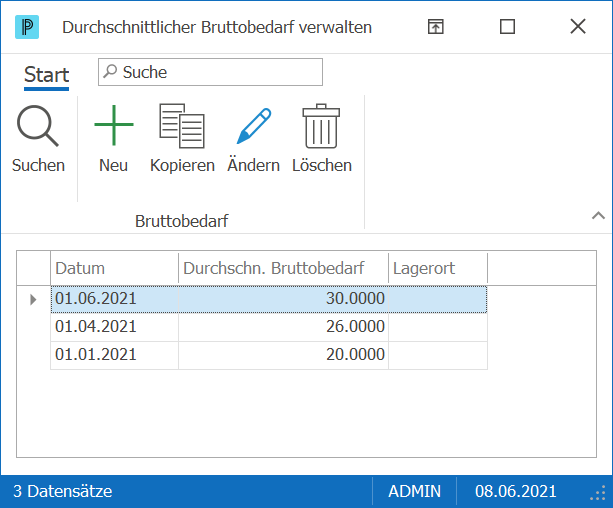This screenshot has width=613, height=508.
Task: Click the application logo icon in title bar
Action: (x=27, y=27)
